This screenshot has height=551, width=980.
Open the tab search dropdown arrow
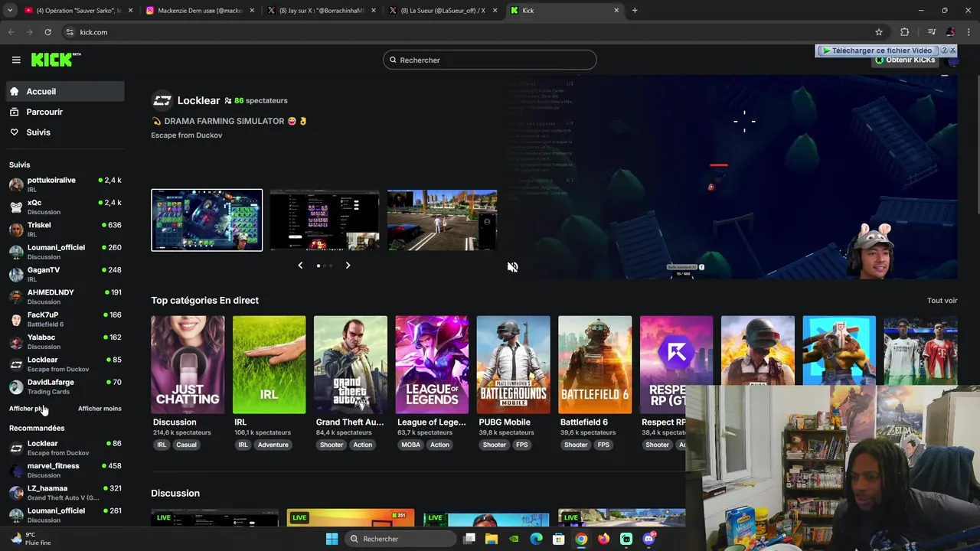tap(10, 11)
